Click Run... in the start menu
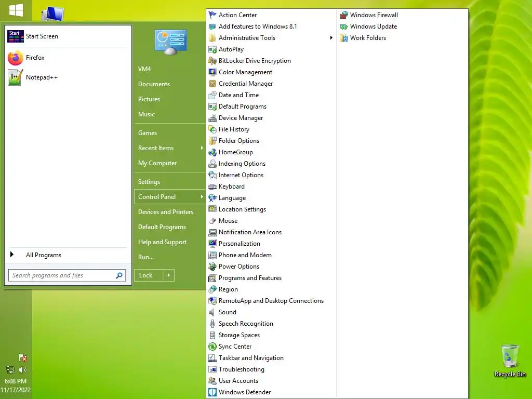The image size is (532, 399). point(146,257)
